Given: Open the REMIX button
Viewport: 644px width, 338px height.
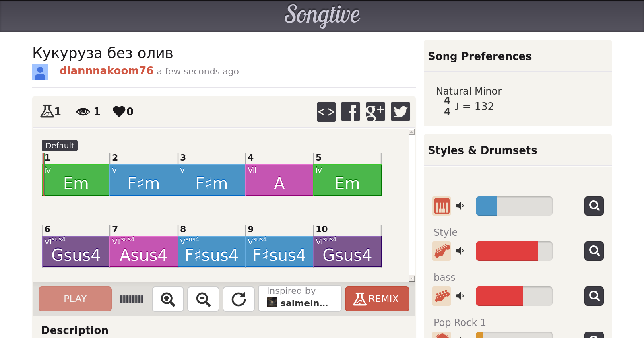Looking at the screenshot, I should pyautogui.click(x=377, y=299).
